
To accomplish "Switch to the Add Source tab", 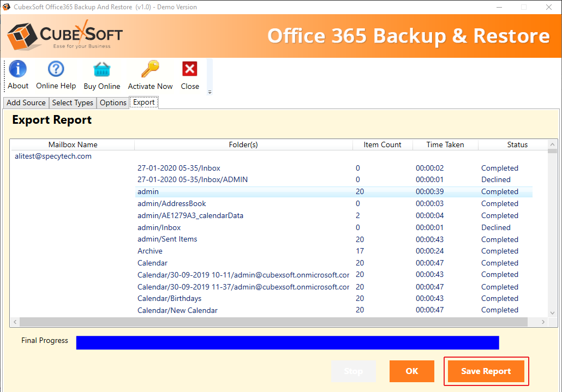I will pyautogui.click(x=26, y=102).
